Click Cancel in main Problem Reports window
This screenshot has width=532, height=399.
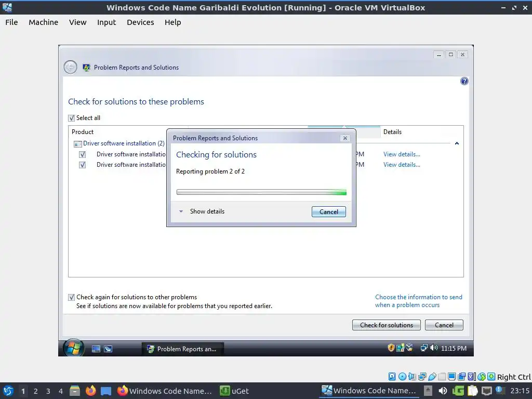(444, 325)
